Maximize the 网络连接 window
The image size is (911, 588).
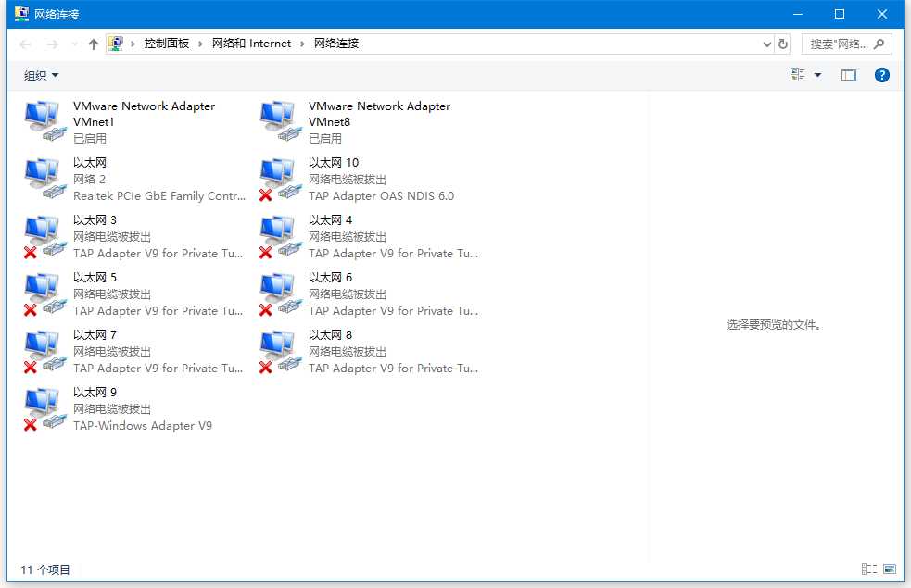click(840, 14)
